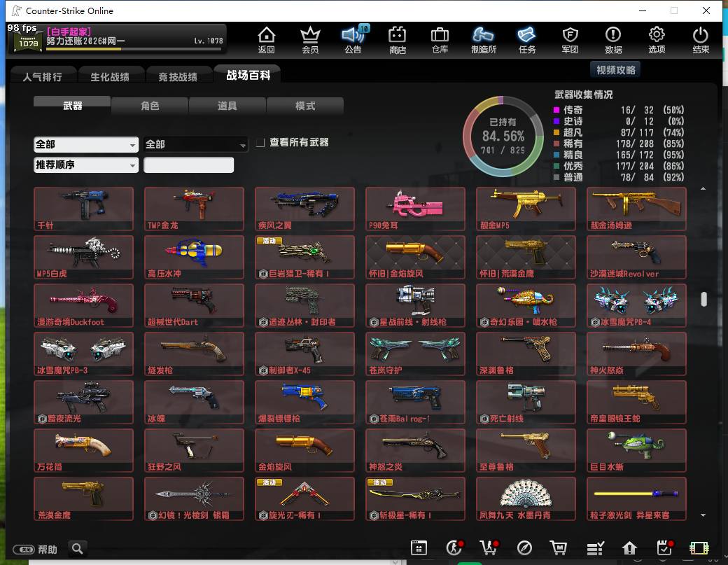This screenshot has width=728, height=565.
Task: Click the shopping cart M icon
Action: point(559,547)
